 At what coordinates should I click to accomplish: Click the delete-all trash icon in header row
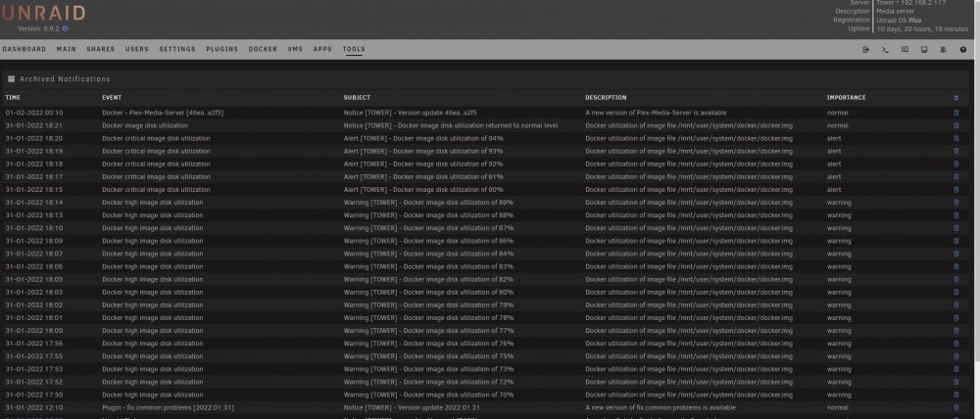pyautogui.click(x=955, y=98)
